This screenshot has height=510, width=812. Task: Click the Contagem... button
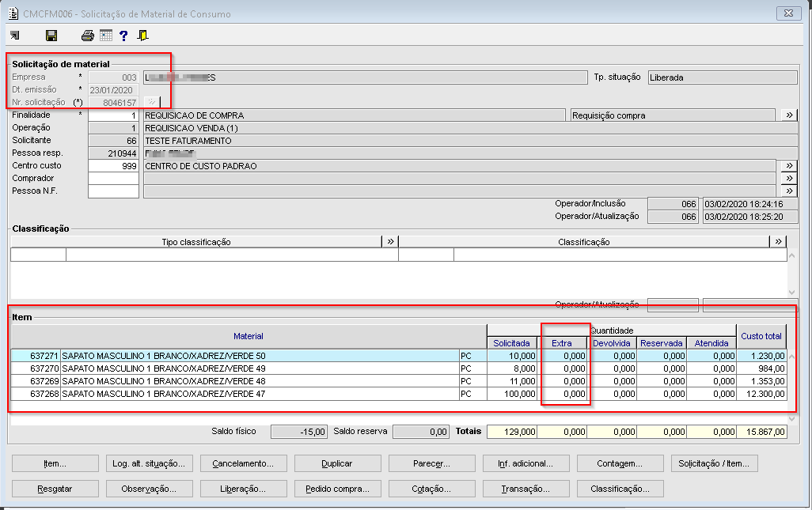click(620, 463)
